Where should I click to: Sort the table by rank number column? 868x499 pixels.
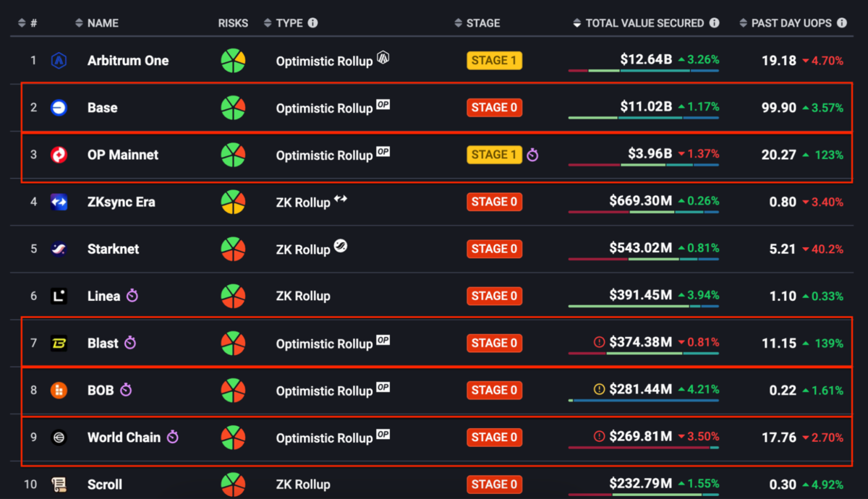click(x=27, y=23)
